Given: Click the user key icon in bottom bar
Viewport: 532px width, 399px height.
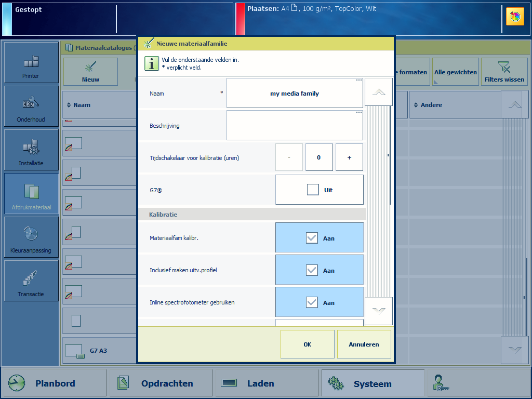Looking at the screenshot, I should (x=441, y=383).
